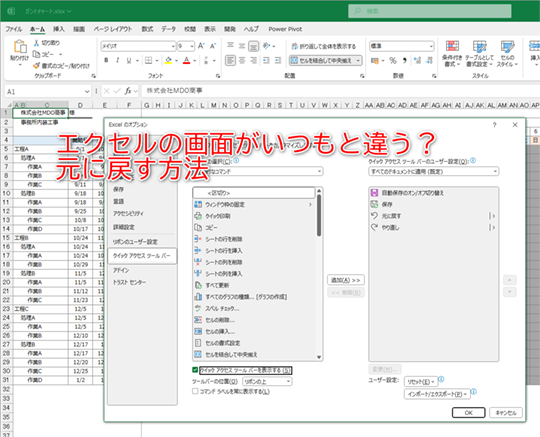
Task: Click the insert function fx icon
Action: click(x=128, y=91)
